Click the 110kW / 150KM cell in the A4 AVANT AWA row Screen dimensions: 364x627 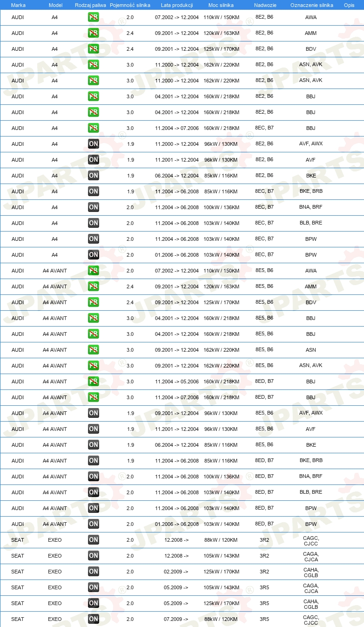click(221, 271)
